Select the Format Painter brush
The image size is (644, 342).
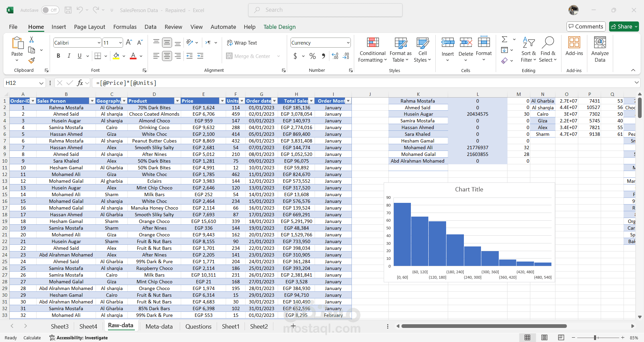click(32, 60)
